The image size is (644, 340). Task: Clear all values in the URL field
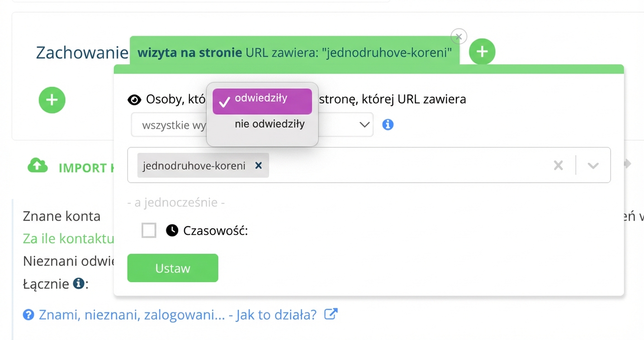coord(559,165)
